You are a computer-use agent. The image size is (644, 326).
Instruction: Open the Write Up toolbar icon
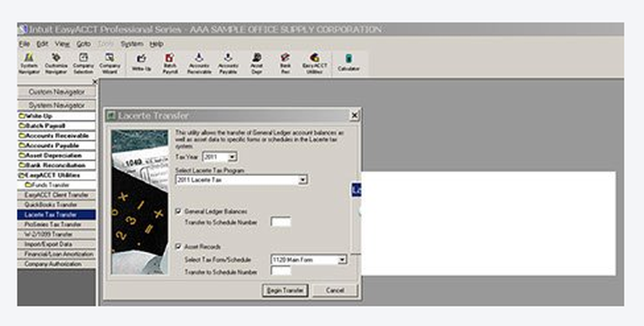[141, 62]
